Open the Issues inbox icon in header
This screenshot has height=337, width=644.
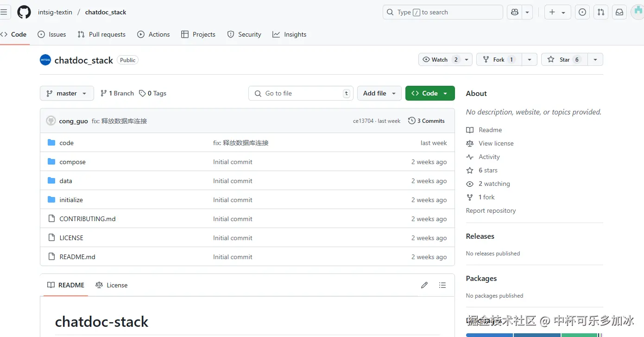tap(582, 13)
